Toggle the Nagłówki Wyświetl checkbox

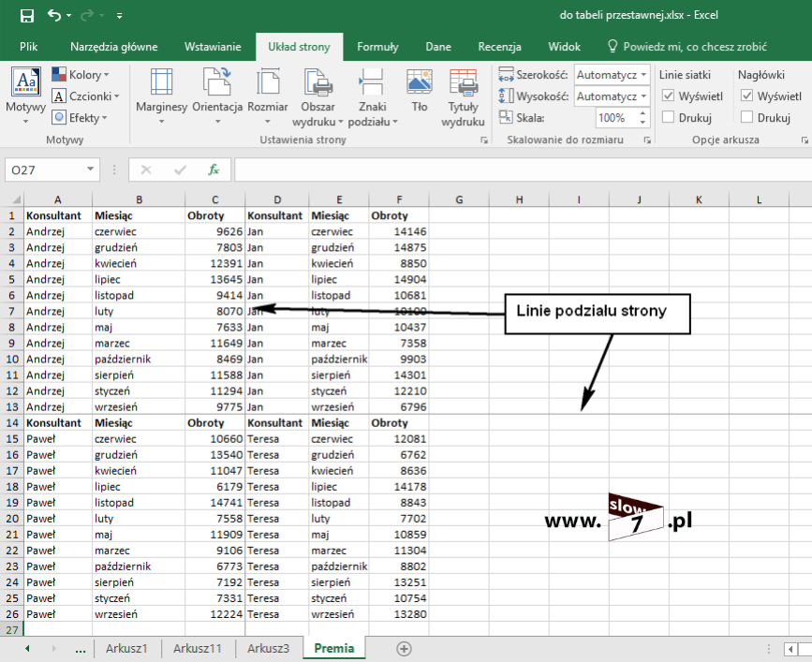click(746, 96)
